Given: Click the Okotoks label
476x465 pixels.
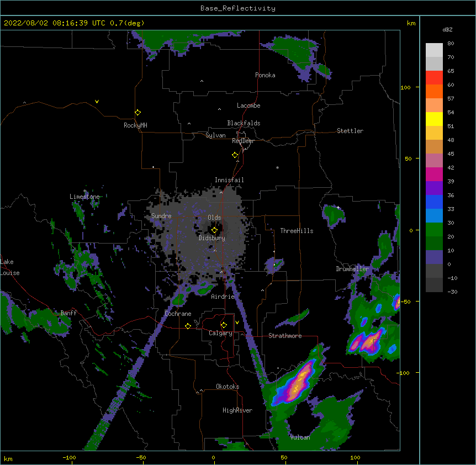Looking at the screenshot, I should (x=228, y=387).
